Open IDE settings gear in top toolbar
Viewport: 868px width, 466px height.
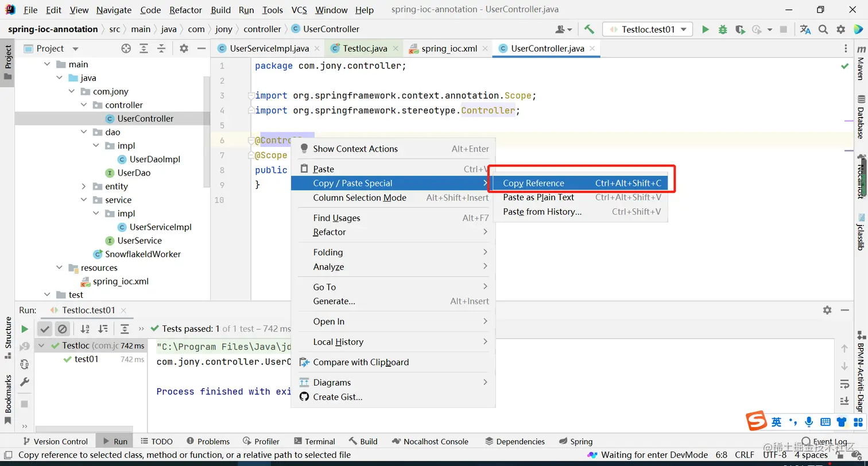841,29
